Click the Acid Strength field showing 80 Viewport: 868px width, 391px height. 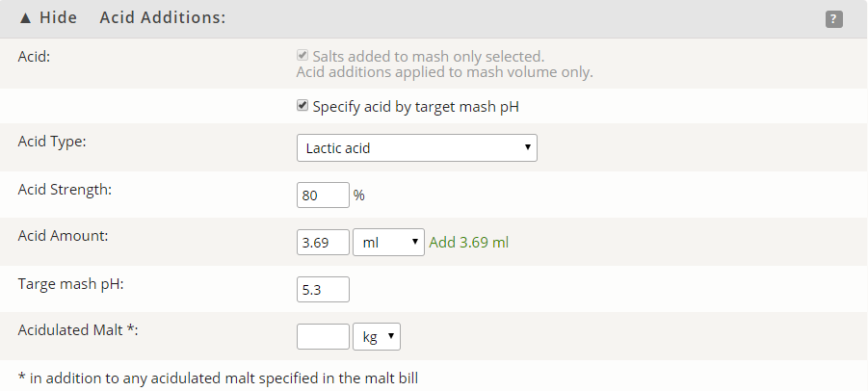[x=323, y=195]
